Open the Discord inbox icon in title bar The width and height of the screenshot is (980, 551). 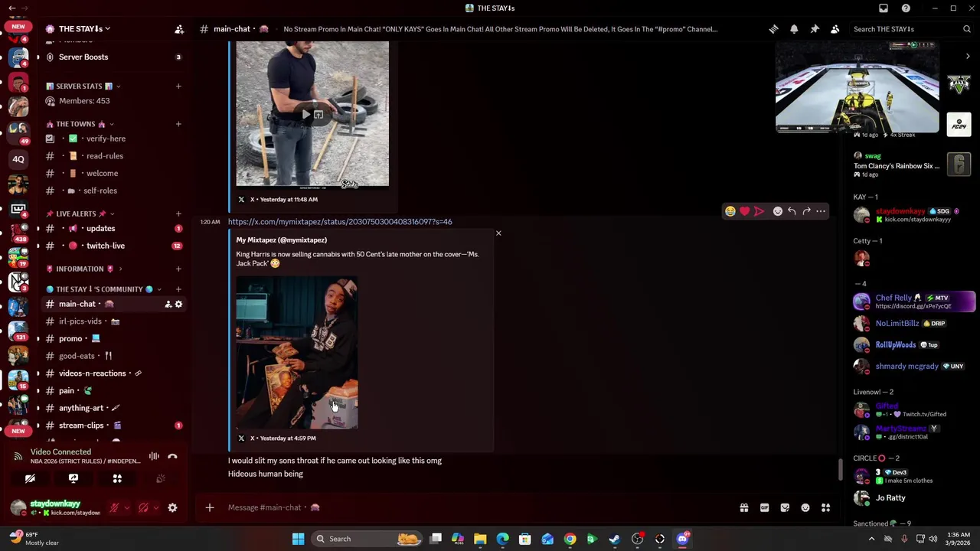click(x=884, y=8)
